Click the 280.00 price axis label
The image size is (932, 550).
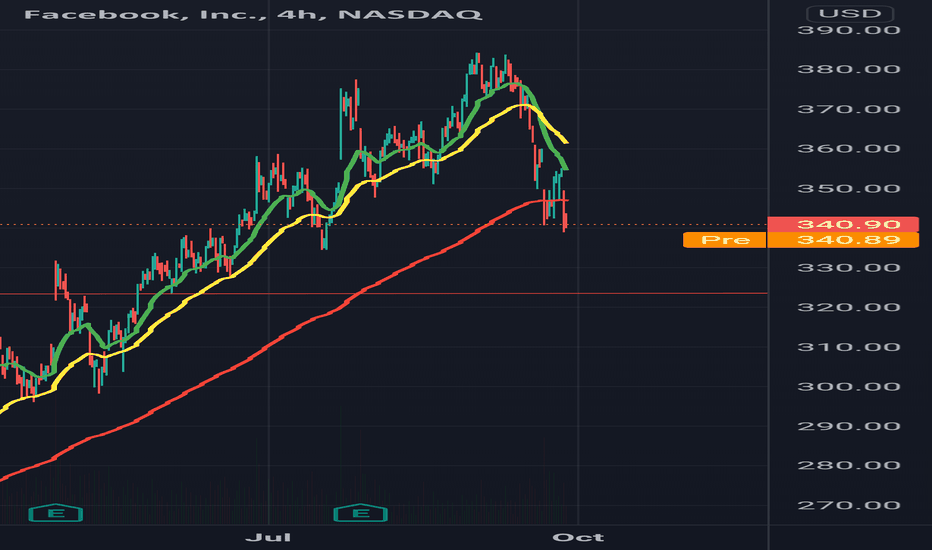[849, 466]
